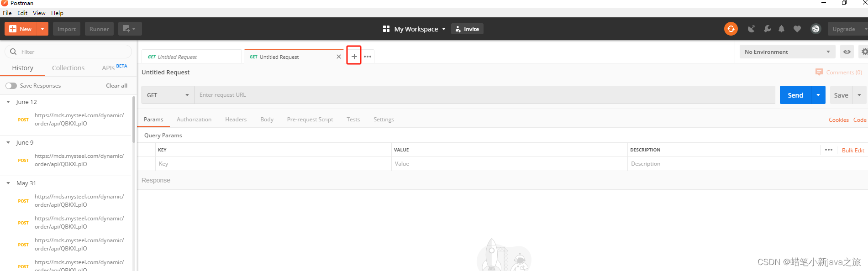The image size is (868, 271).
Task: Click the Enter request URL field
Action: (x=485, y=95)
